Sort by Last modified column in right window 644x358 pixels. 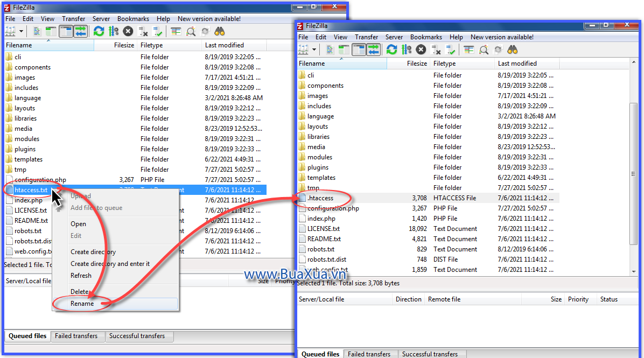click(x=527, y=63)
